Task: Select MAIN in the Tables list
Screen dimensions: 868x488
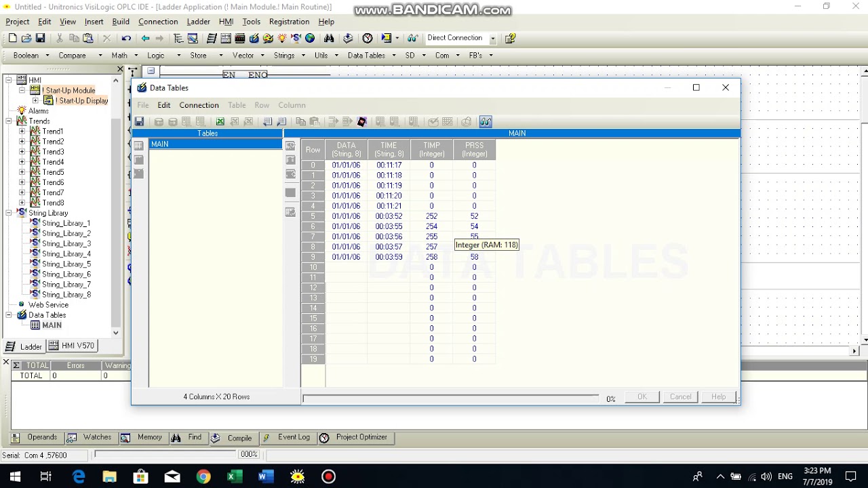Action: click(x=215, y=144)
